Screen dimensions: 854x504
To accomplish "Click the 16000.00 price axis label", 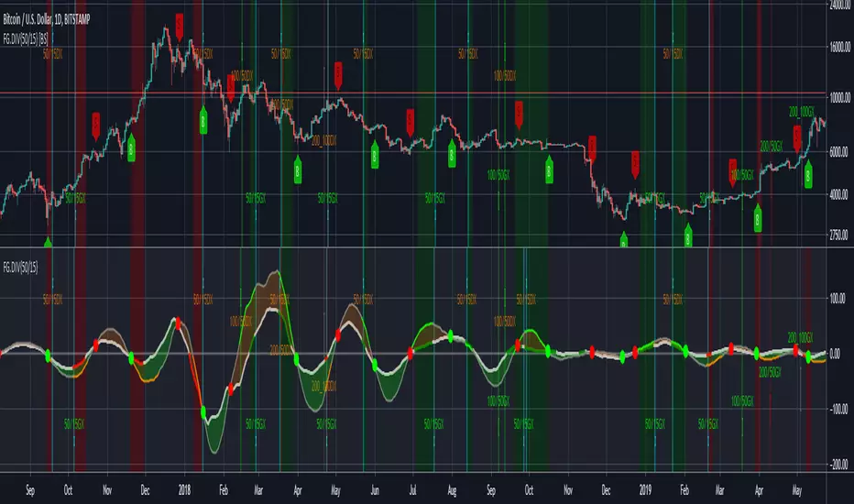I will [x=839, y=48].
